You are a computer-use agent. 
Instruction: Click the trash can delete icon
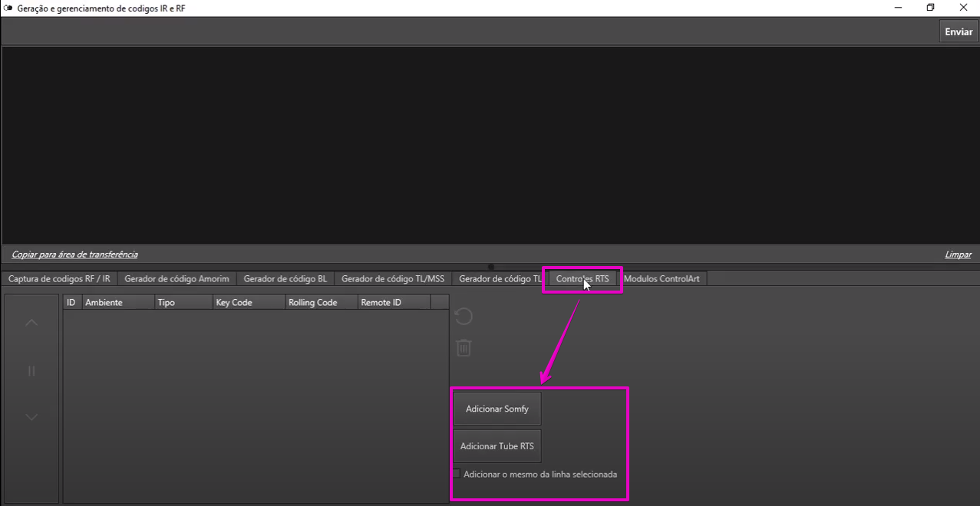tap(464, 347)
